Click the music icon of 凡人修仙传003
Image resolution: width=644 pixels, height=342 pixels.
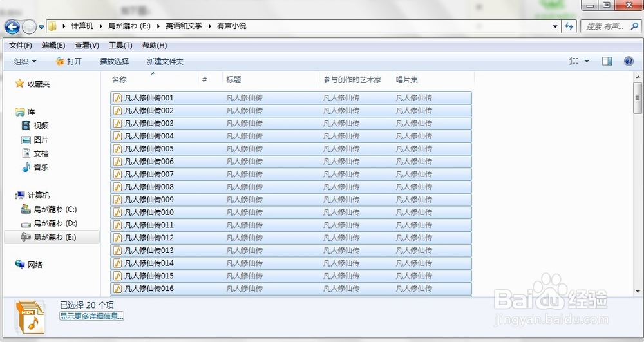(x=117, y=123)
